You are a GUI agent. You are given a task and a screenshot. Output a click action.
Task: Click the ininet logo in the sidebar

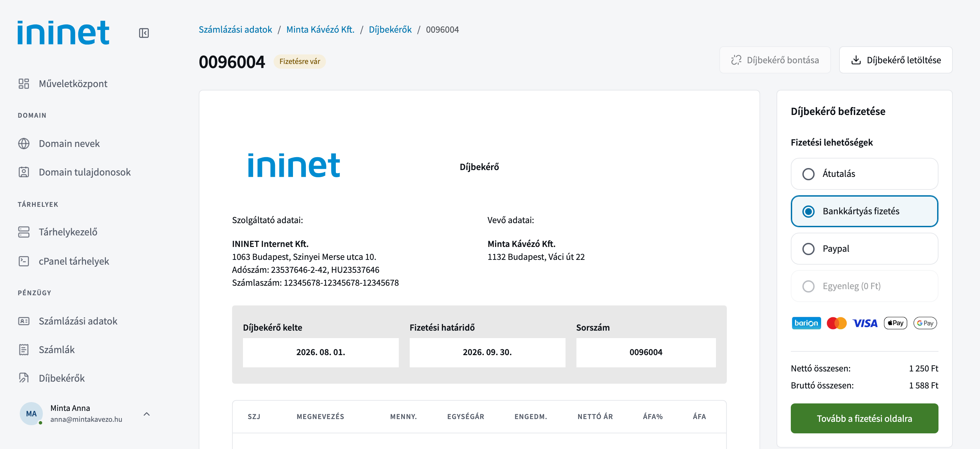(64, 33)
